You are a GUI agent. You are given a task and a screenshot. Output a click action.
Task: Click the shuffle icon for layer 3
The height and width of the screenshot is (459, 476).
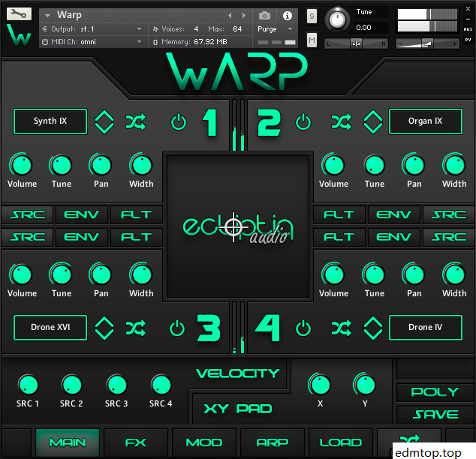tap(135, 328)
